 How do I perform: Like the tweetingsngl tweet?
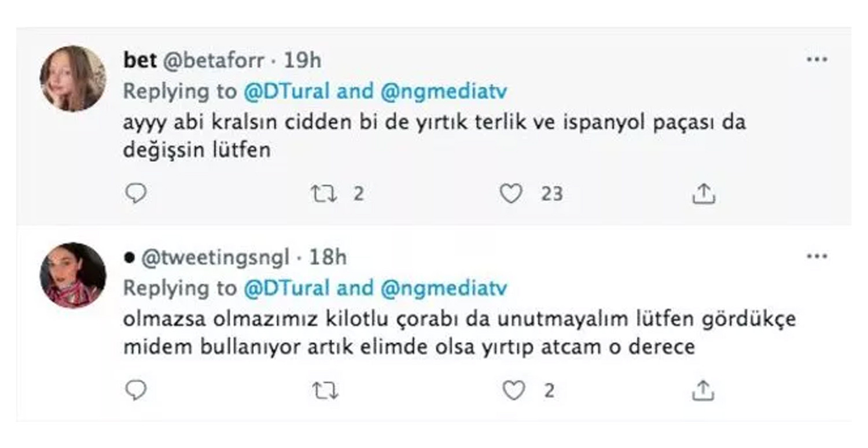513,391
